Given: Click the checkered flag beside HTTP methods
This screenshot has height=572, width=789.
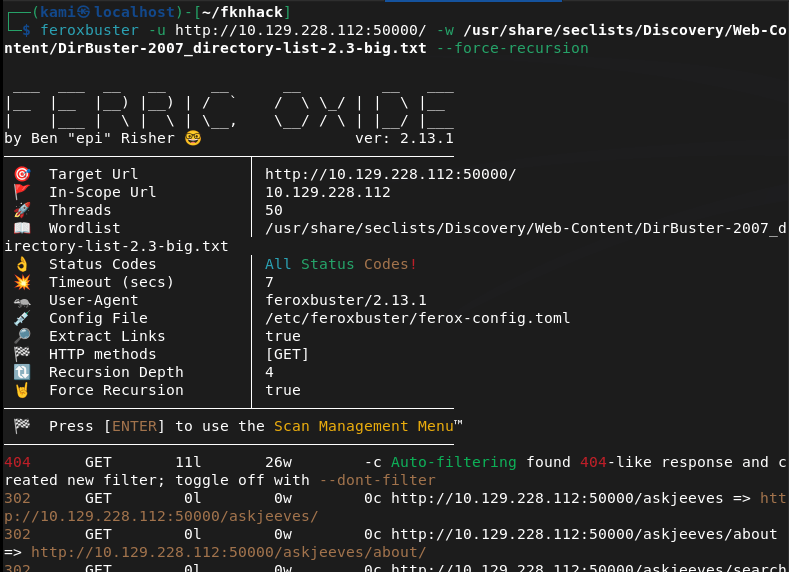Looking at the screenshot, I should click(x=22, y=354).
